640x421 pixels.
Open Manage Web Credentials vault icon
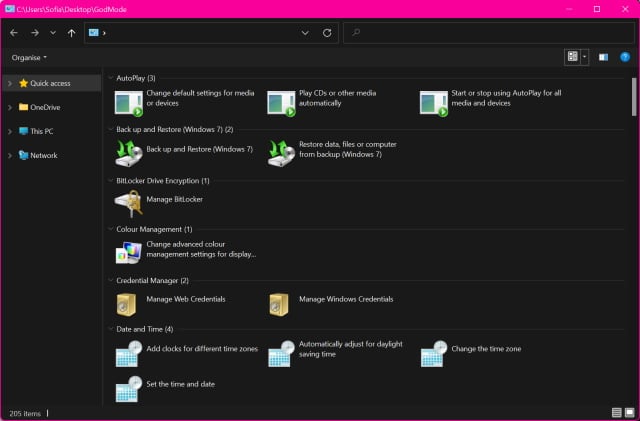(128, 303)
